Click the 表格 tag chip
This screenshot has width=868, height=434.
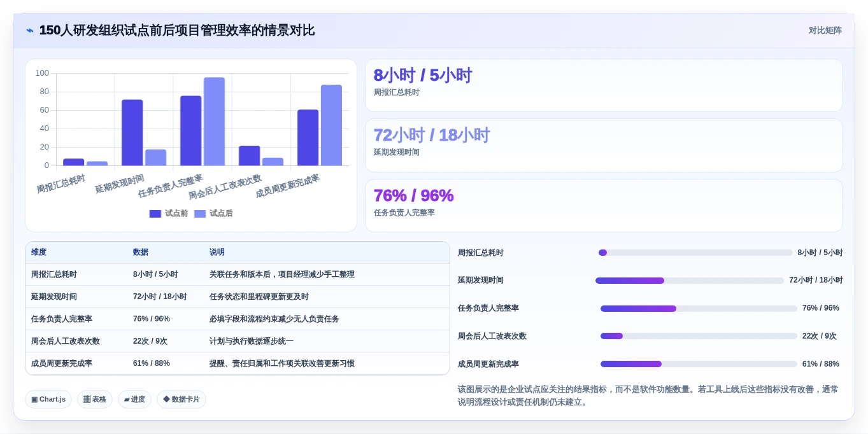tap(95, 399)
